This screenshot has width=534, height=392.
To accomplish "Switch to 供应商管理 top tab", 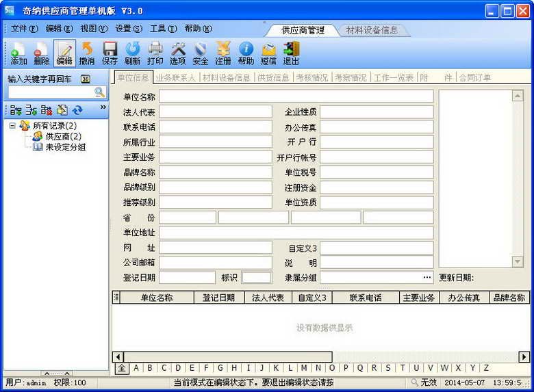I will 303,30.
